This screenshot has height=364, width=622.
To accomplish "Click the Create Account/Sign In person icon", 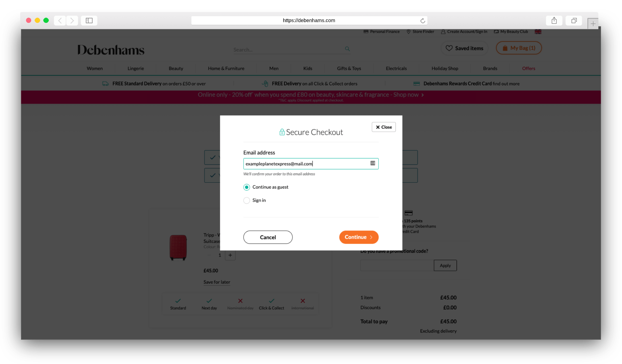I will [x=443, y=32].
